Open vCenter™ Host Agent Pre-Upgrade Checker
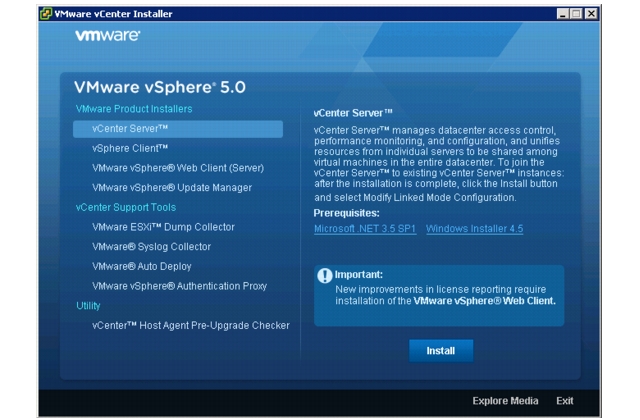640x420 pixels. point(191,325)
